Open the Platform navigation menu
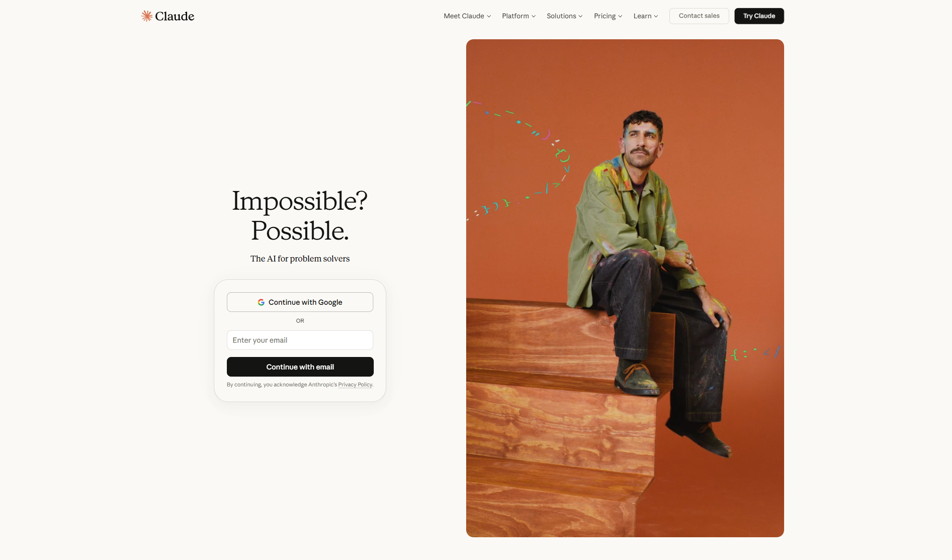Viewport: 952px width, 560px height. 518,16
